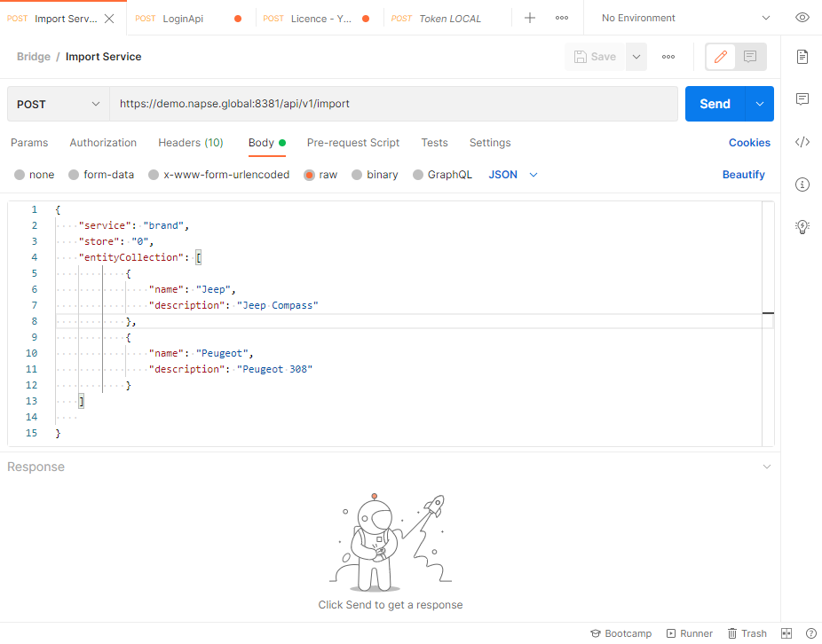Viewport: 822px width, 644px height.
Task: Expand the No Environment selector
Action: (x=682, y=18)
